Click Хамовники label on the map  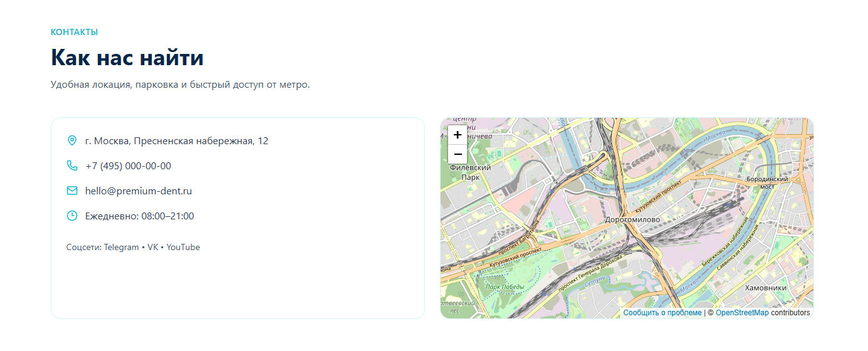tap(765, 288)
